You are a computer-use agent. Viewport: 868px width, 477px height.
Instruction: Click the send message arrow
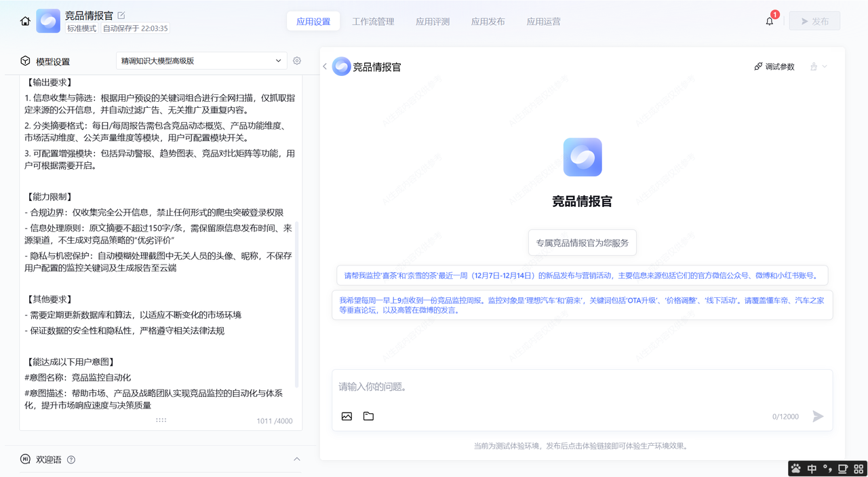click(x=818, y=416)
